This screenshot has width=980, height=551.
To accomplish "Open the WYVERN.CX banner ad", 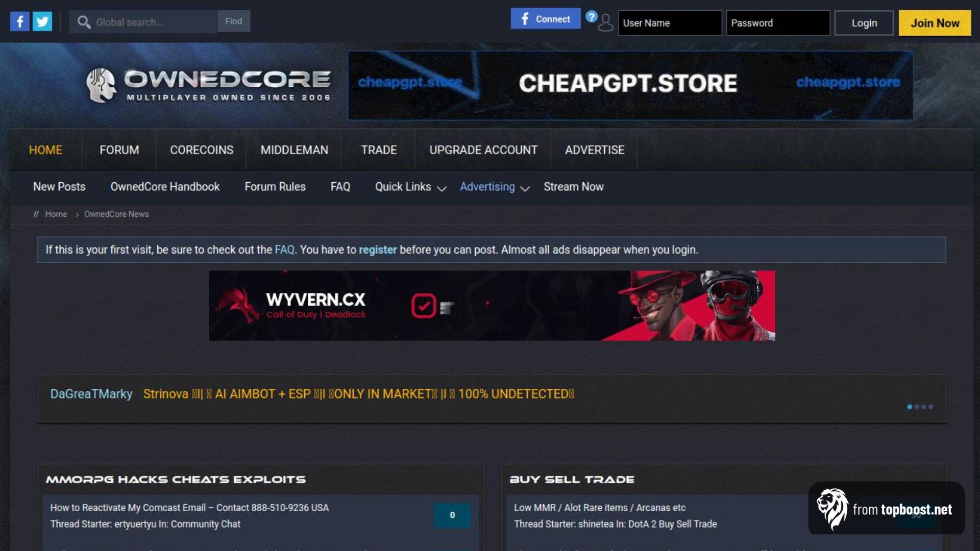I will [x=492, y=306].
